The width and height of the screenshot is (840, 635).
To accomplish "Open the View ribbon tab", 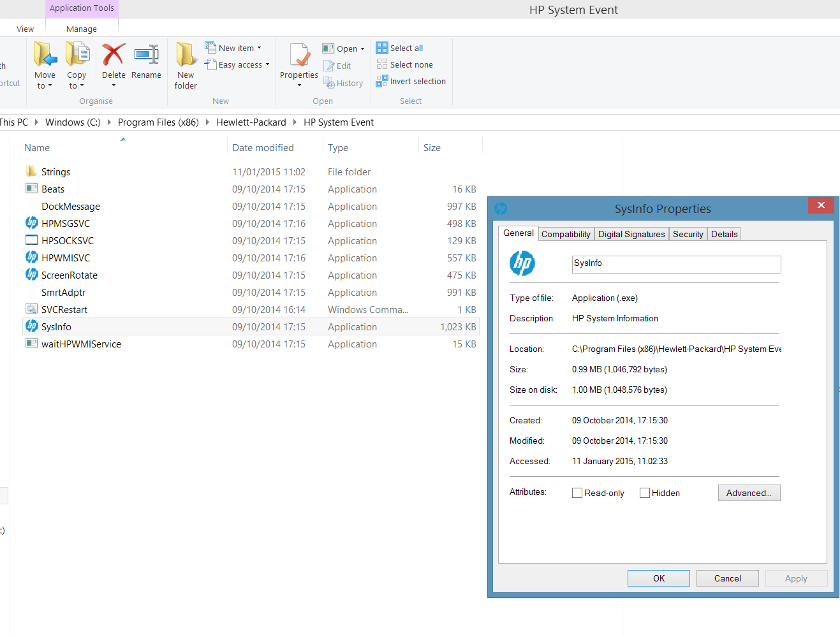I will click(26, 29).
